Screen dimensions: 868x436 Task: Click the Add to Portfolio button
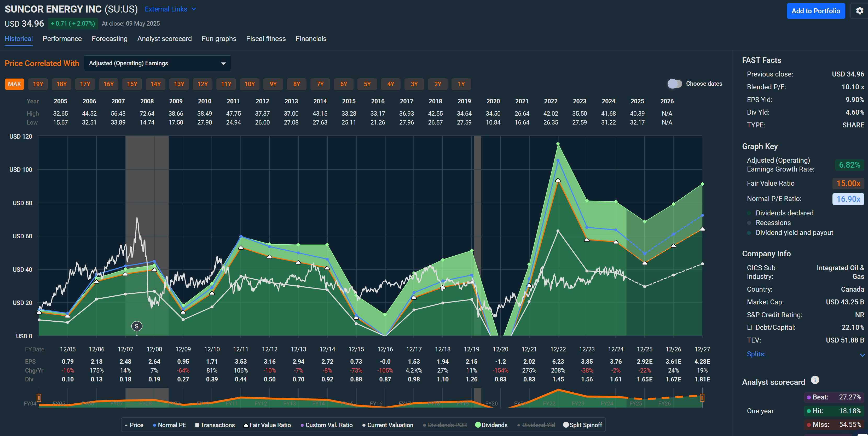[x=815, y=11]
